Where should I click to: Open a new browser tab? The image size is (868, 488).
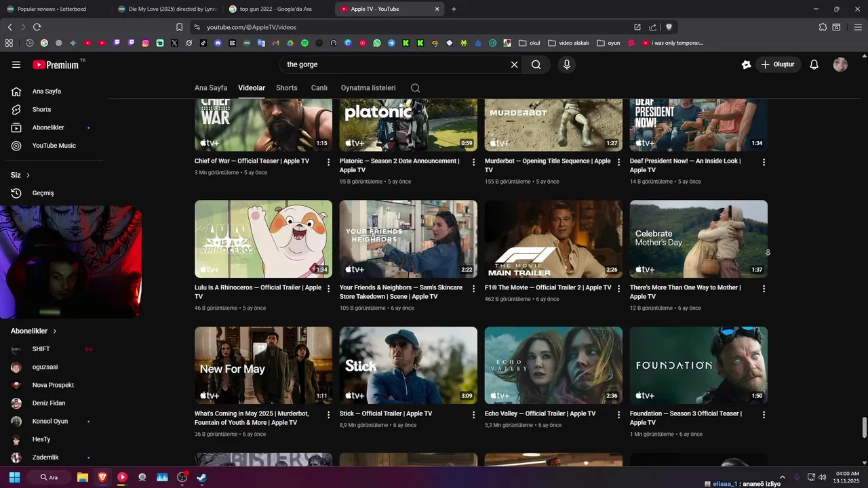click(x=454, y=9)
